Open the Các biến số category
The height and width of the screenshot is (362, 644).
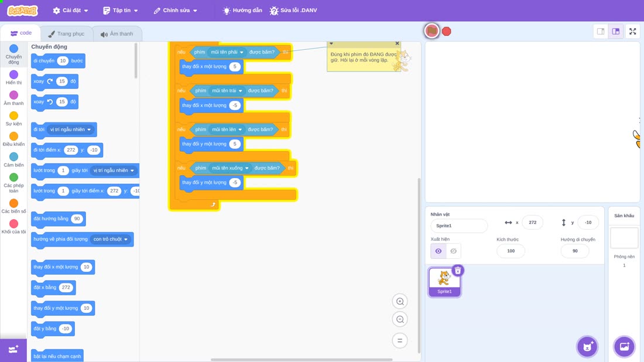click(x=13, y=206)
